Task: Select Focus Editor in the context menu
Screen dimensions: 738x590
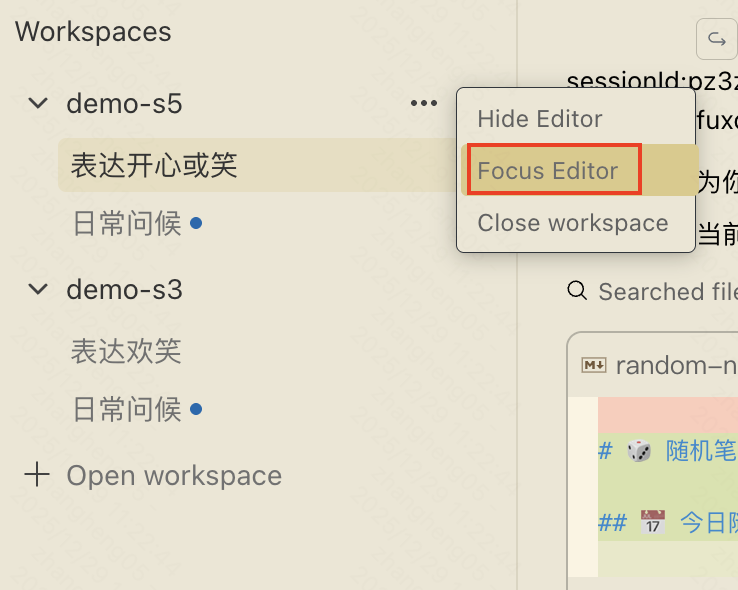Action: 548,171
